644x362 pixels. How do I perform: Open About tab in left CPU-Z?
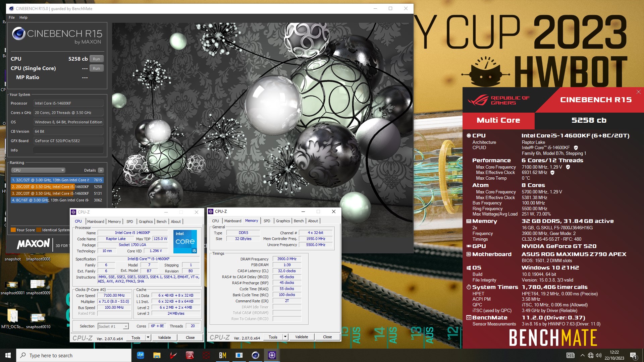click(x=176, y=222)
